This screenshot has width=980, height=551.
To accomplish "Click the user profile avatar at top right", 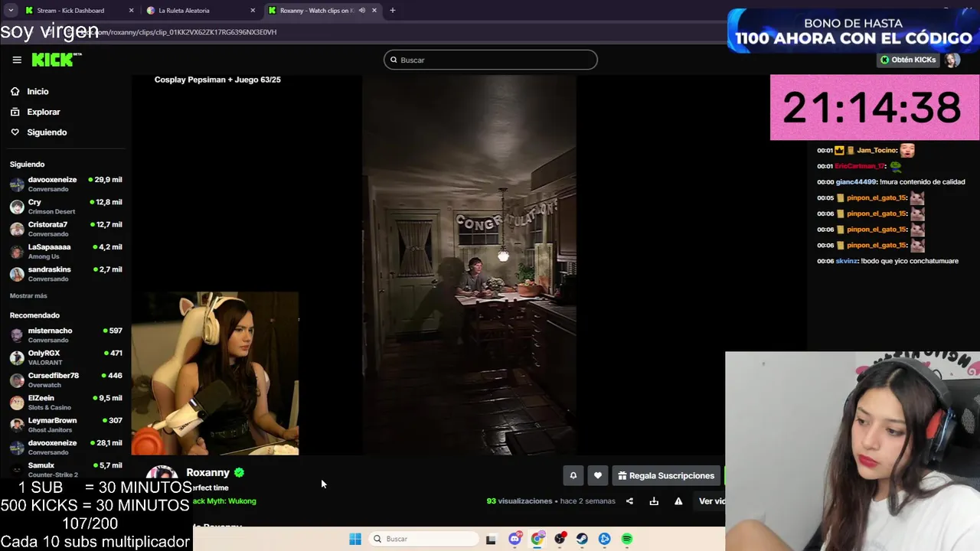I will coord(952,60).
